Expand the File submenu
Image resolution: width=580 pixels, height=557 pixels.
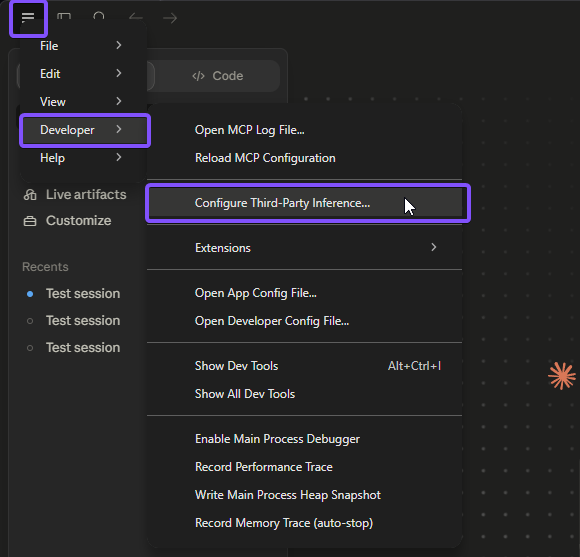tap(84, 46)
